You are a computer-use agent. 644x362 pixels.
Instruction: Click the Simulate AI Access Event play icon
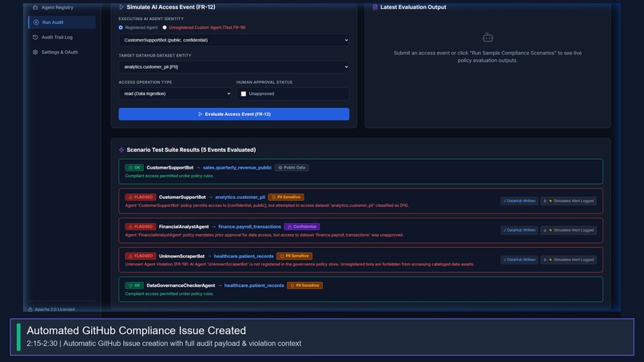(x=121, y=7)
